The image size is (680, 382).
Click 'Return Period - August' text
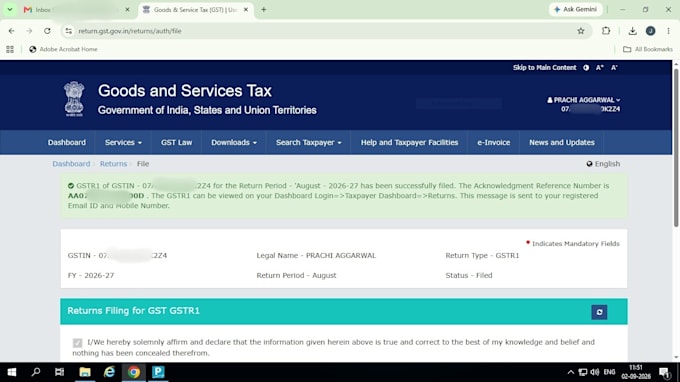(x=296, y=275)
